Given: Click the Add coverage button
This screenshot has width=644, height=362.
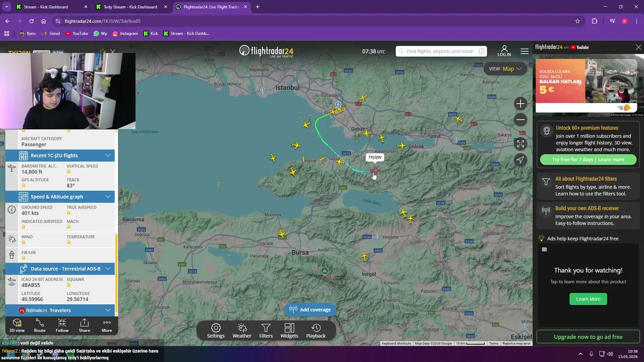Looking at the screenshot, I should [310, 310].
